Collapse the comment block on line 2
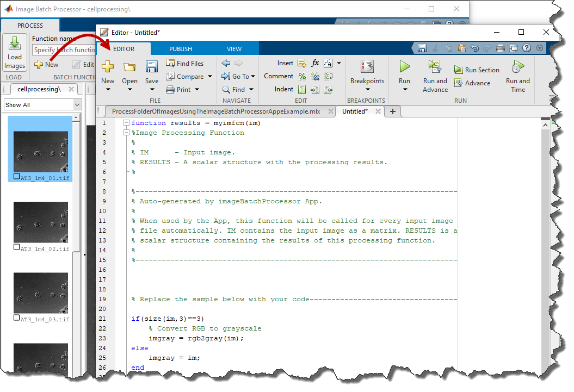 coord(126,132)
